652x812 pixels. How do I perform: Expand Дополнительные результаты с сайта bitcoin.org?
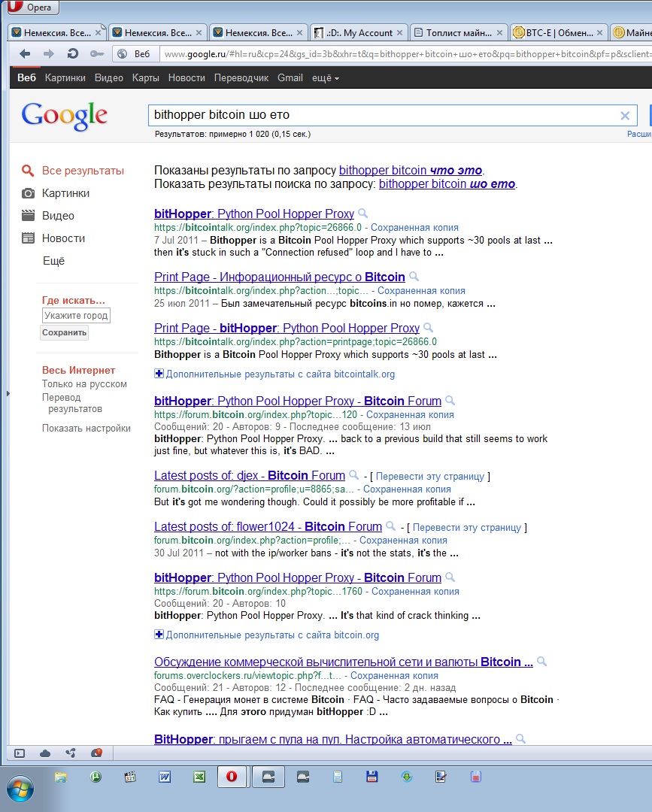(x=267, y=635)
